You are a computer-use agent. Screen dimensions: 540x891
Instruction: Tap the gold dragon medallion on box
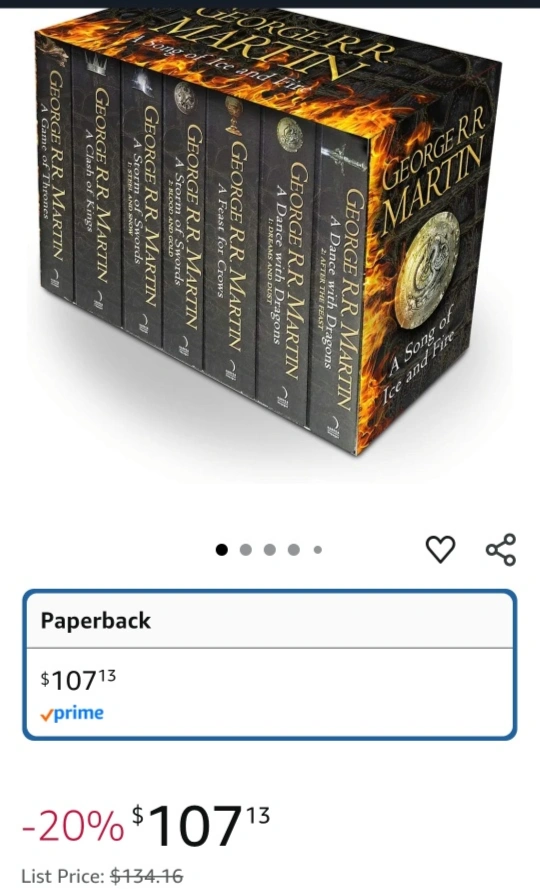click(x=426, y=270)
